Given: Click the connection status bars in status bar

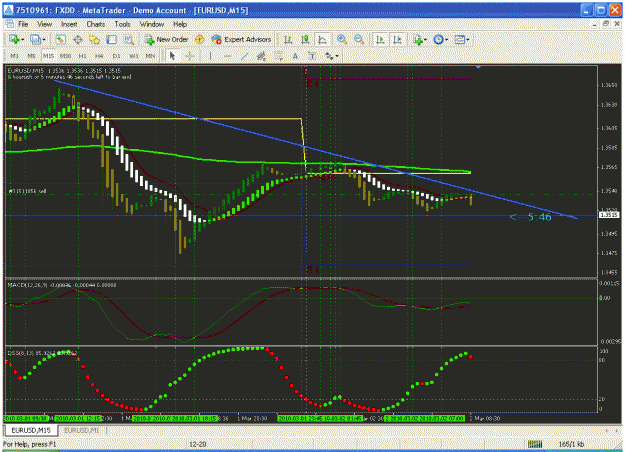Looking at the screenshot, I should coord(535,444).
